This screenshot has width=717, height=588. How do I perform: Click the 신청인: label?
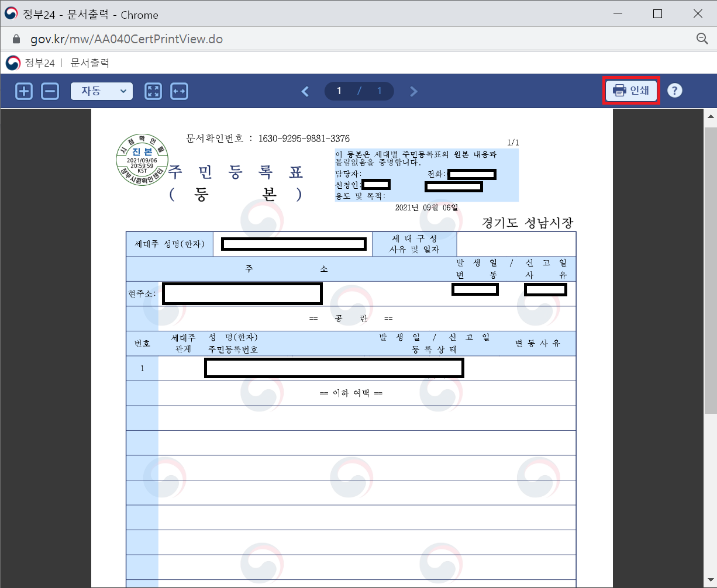[349, 185]
